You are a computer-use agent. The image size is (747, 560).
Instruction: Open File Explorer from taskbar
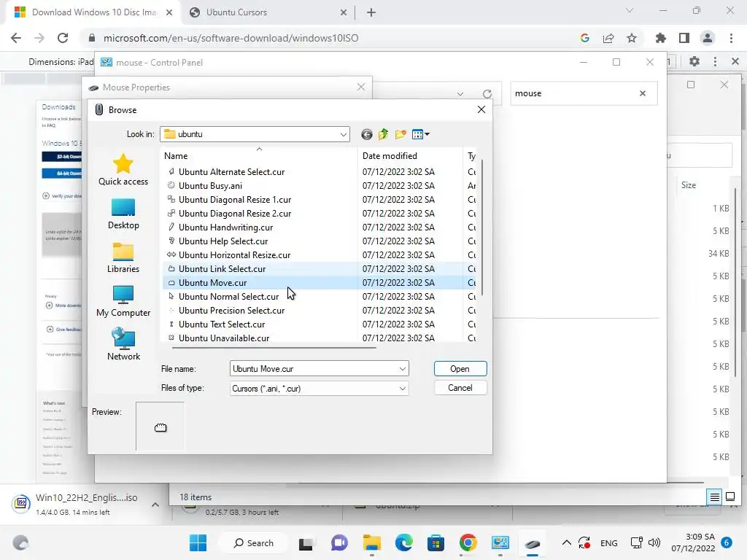pyautogui.click(x=371, y=542)
